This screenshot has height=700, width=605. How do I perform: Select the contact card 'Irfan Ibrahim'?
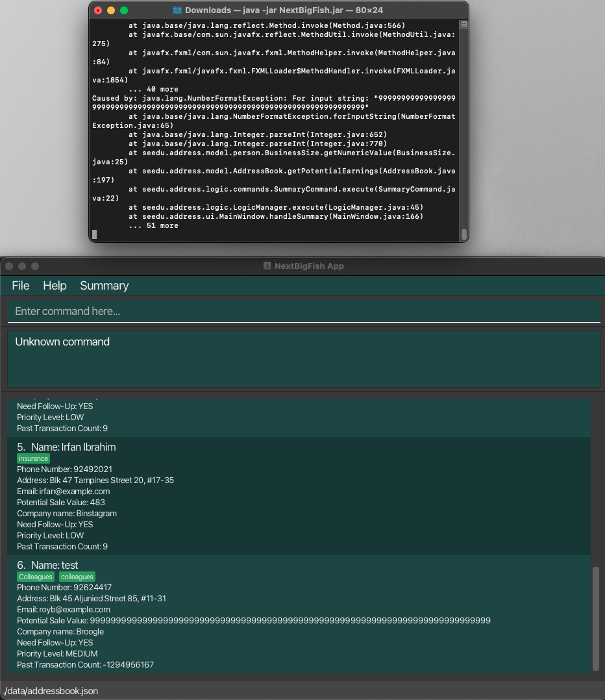pyautogui.click(x=299, y=496)
